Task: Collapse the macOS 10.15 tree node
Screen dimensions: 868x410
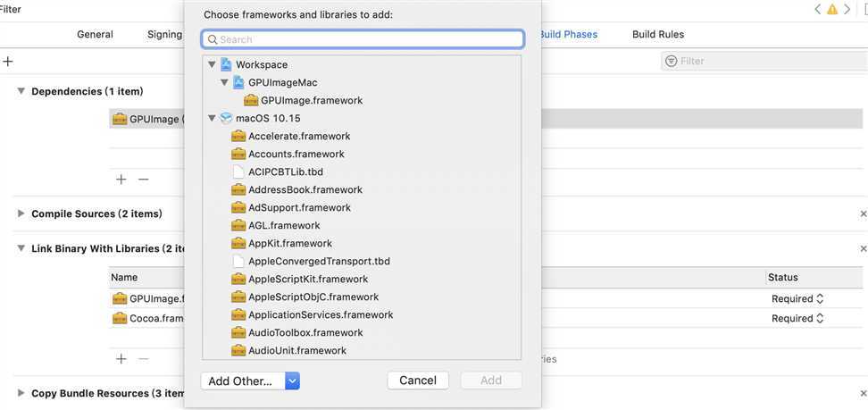Action: tap(212, 118)
